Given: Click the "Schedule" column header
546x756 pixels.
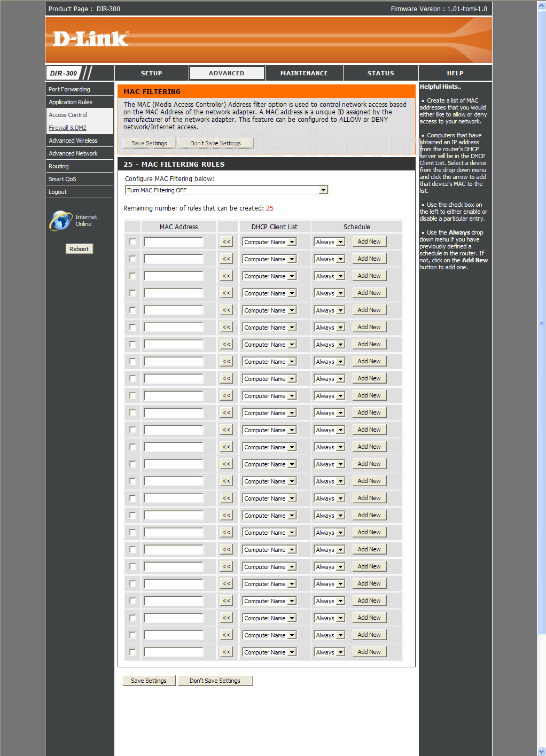Looking at the screenshot, I should pos(357,227).
